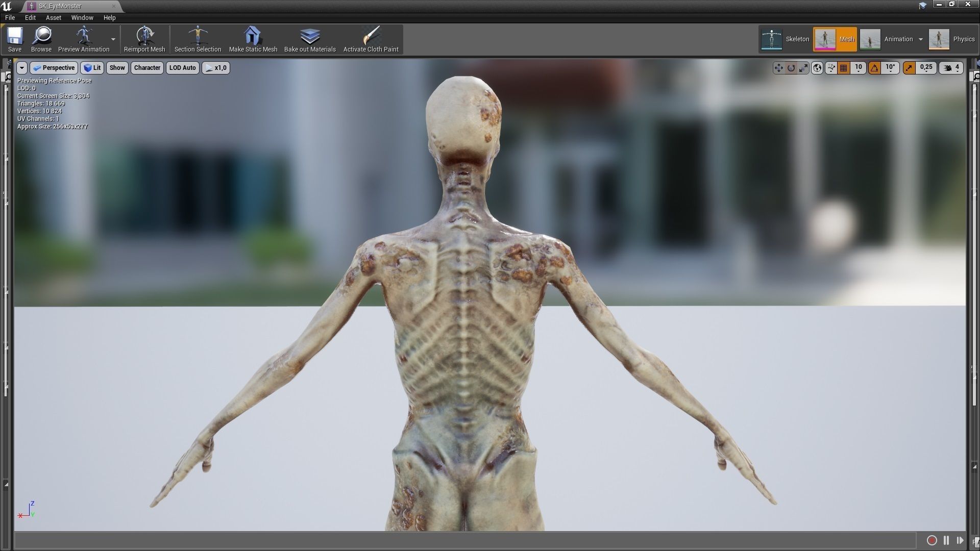Click the Make Static Mesh icon
The width and height of the screenshot is (980, 551).
[x=253, y=39]
